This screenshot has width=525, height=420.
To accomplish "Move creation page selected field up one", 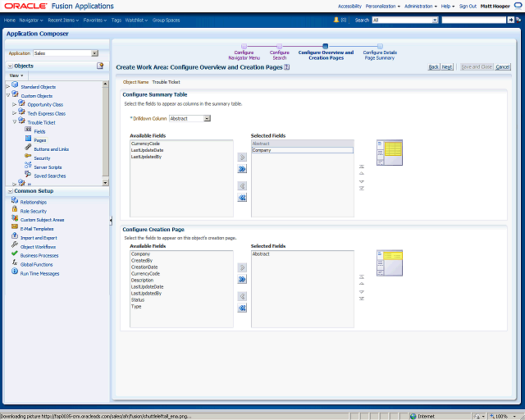I will tap(362, 284).
